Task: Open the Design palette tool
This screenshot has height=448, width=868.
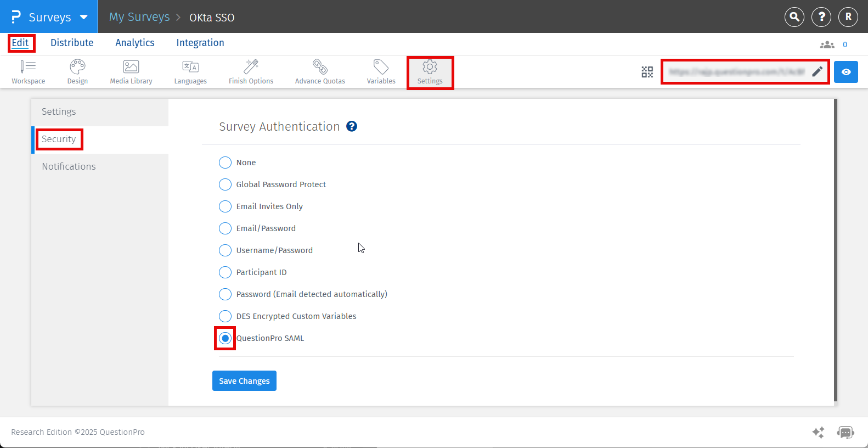Action: coord(77,72)
